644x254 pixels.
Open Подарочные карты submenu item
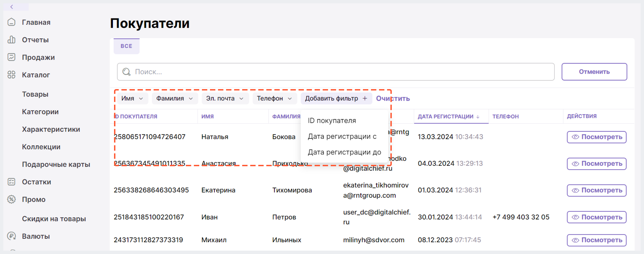(56, 164)
